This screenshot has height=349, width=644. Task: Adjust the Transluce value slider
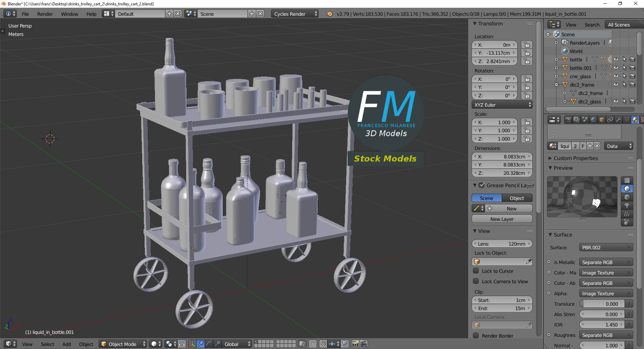[602, 304]
